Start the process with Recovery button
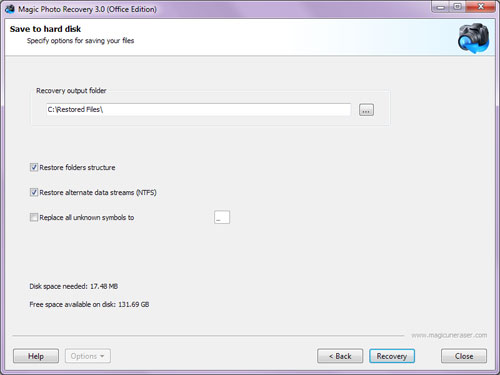Screen dimensions: 500x375 click(392, 356)
